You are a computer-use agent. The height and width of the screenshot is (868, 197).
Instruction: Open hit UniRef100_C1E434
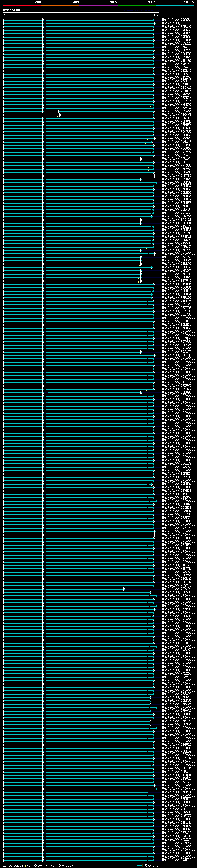point(177,209)
